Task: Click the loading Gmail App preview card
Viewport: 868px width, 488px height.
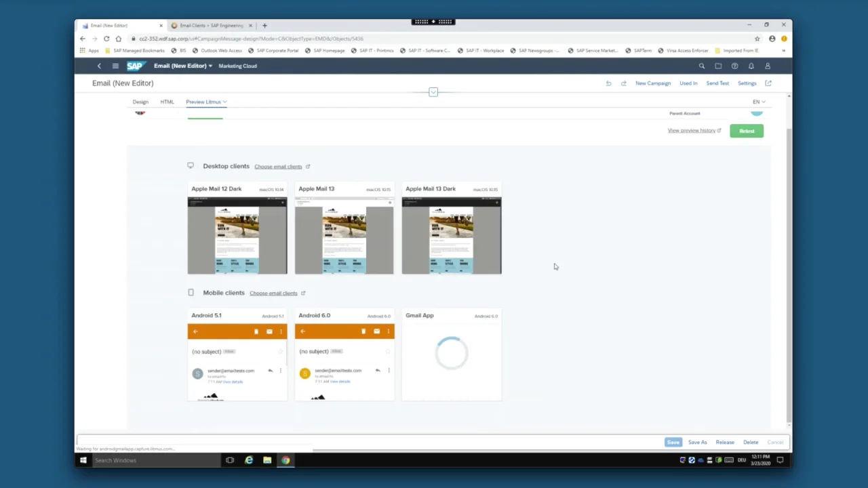Action: (452, 354)
